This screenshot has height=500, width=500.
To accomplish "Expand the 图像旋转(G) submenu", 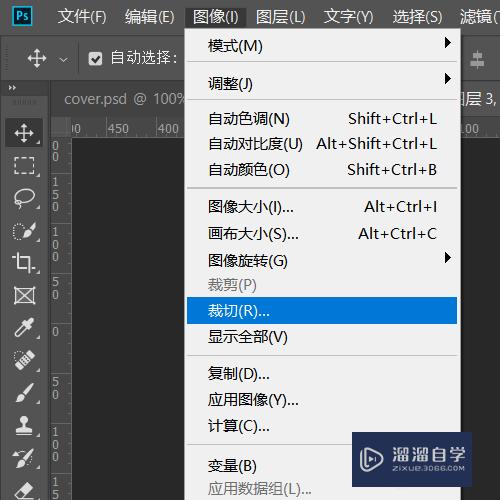I will click(x=322, y=261).
